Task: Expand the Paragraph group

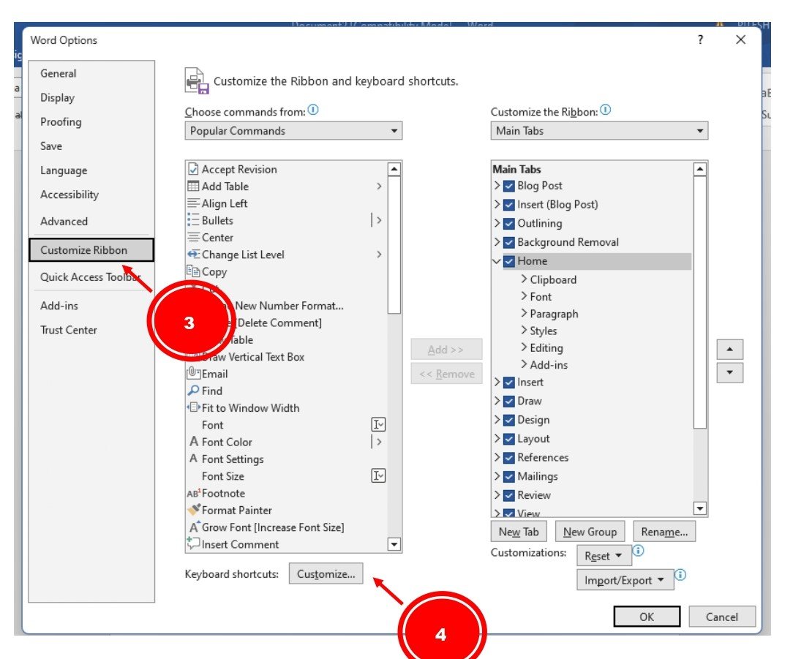Action: 524,313
